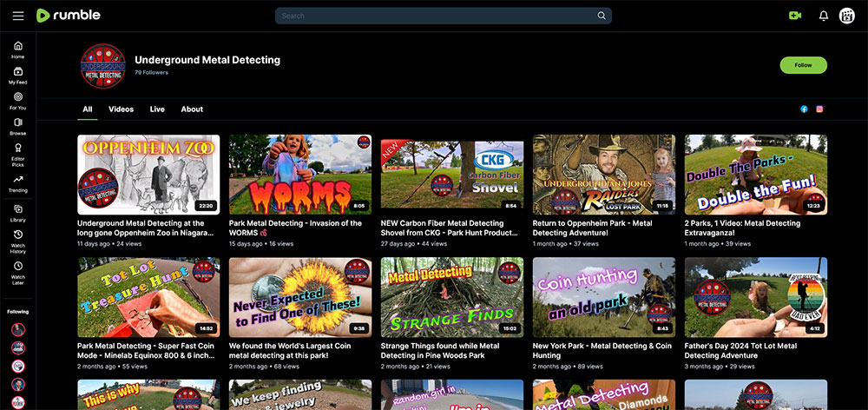Open the channel's Facebook link icon
The image size is (868, 410).
click(804, 109)
